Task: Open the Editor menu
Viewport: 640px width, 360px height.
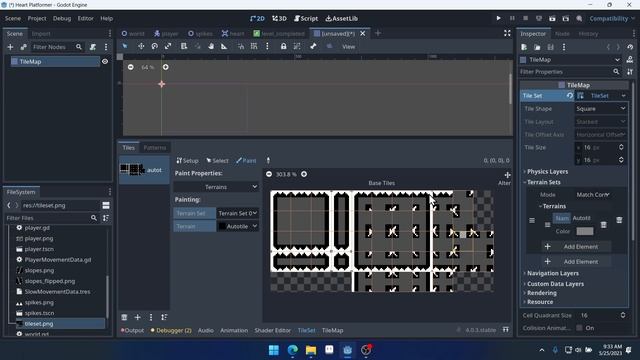Action: 85,18
